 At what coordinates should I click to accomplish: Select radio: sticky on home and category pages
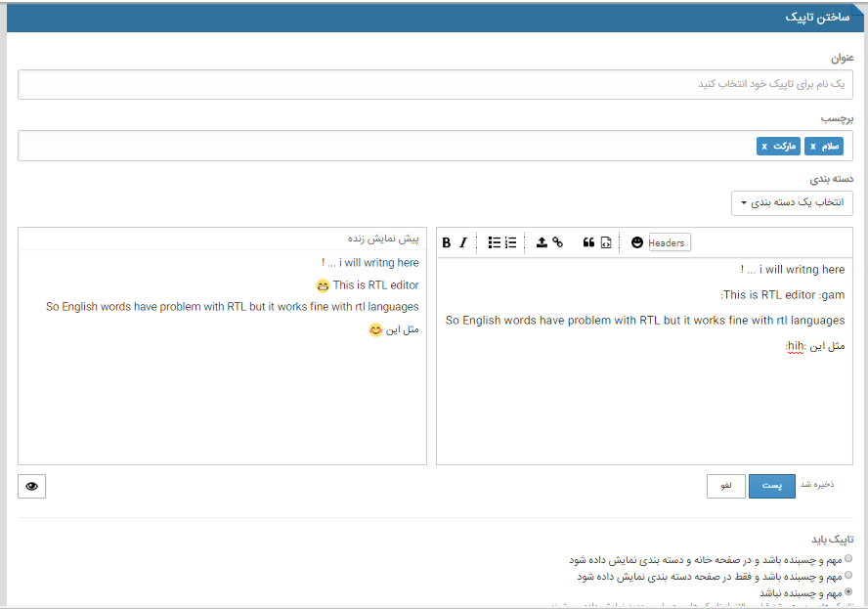[x=848, y=558]
